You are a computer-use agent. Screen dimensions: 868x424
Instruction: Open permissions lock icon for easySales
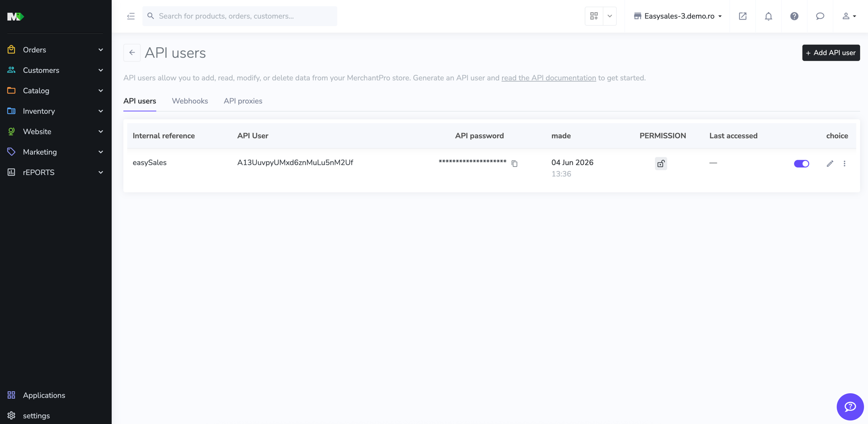coord(661,163)
